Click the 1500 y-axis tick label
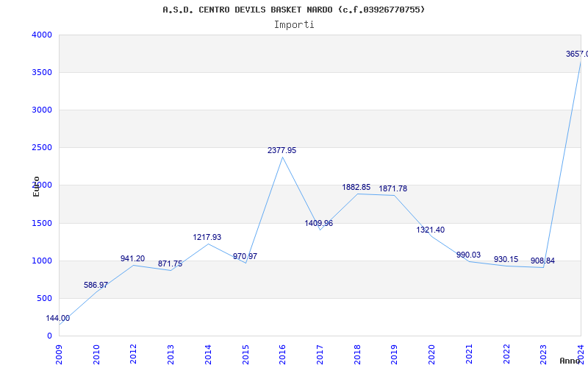588x368 pixels. tap(42, 224)
